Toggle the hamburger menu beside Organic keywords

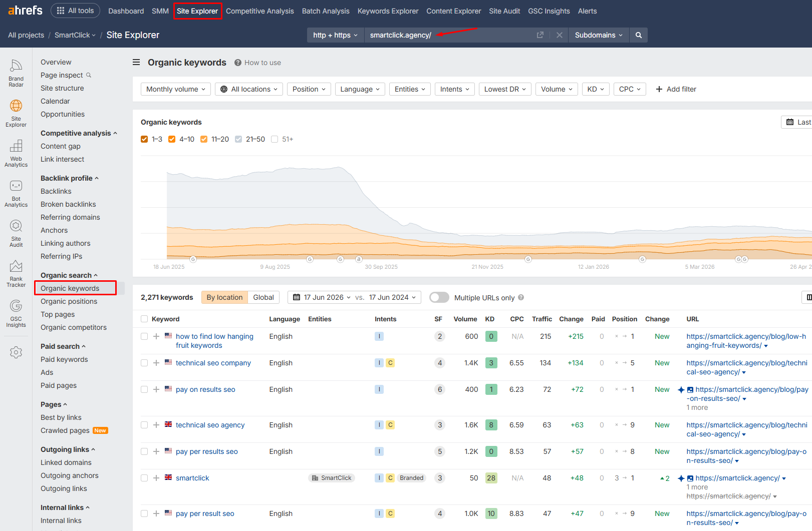point(136,63)
